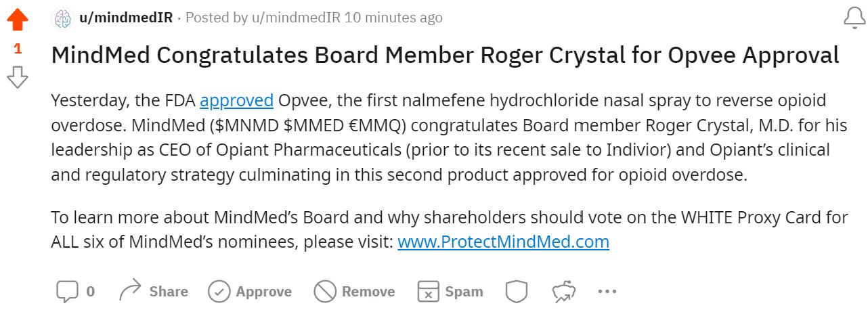The width and height of the screenshot is (868, 335).
Task: Open the mod shield icon
Action: (517, 292)
